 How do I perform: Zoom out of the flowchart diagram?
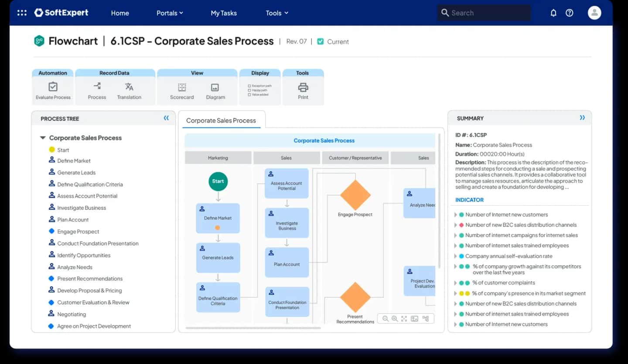click(386, 319)
